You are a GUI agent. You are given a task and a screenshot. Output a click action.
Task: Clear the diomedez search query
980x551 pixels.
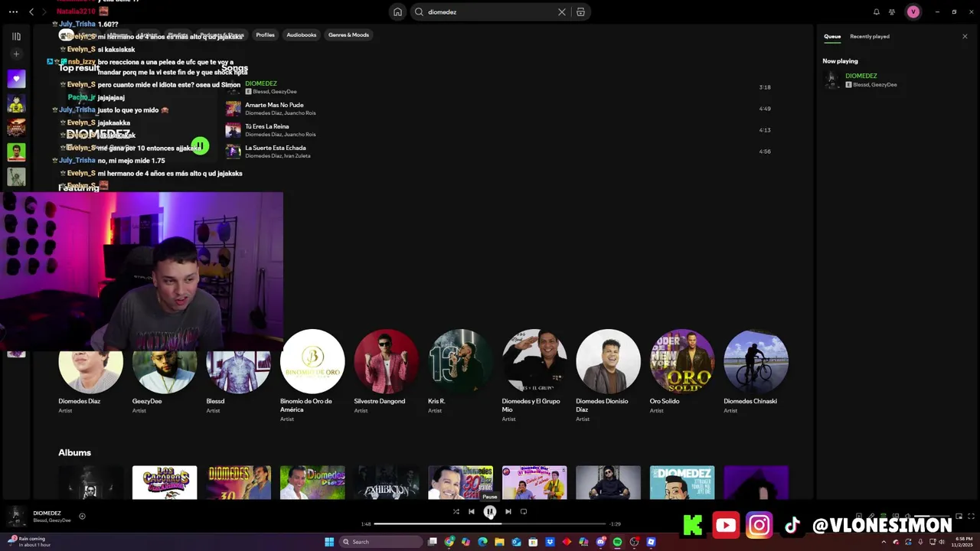(x=562, y=11)
